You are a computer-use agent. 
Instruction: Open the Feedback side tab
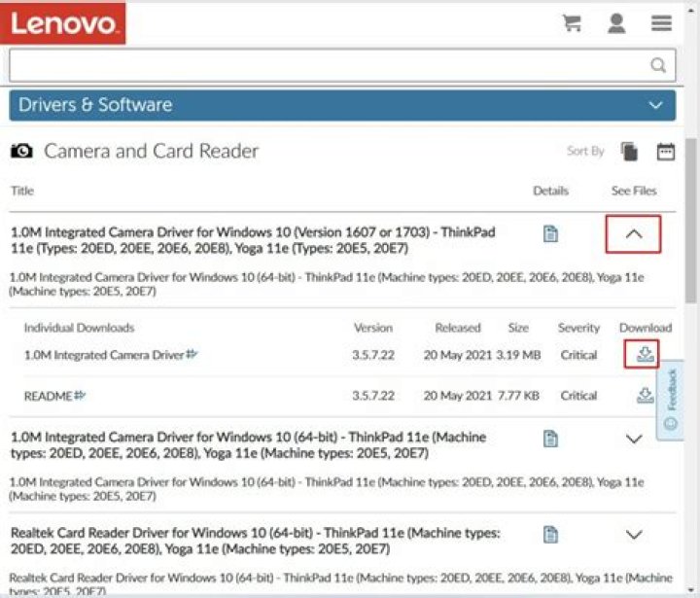[671, 401]
